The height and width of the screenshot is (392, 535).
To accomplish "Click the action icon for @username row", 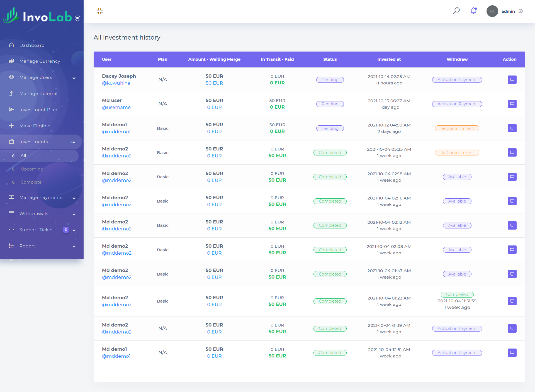I will (x=512, y=104).
